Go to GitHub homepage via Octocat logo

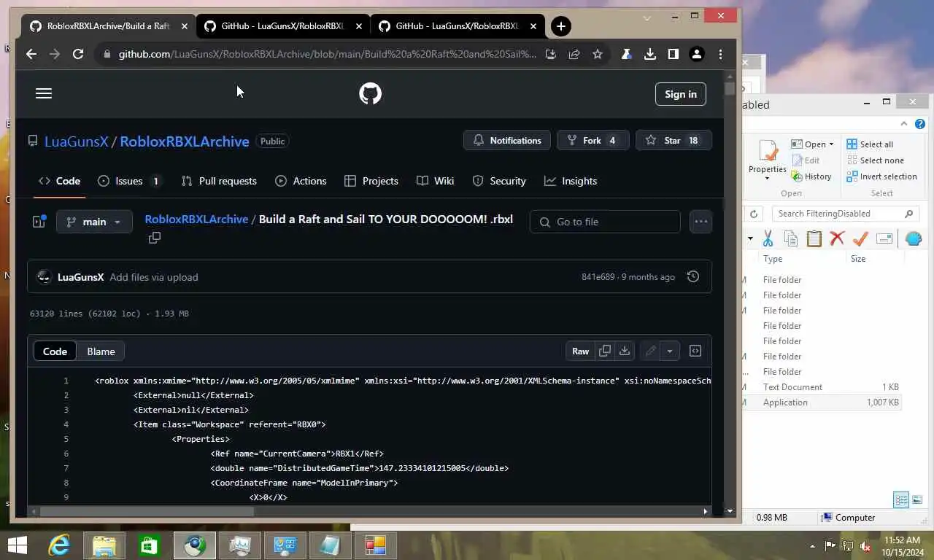370,93
